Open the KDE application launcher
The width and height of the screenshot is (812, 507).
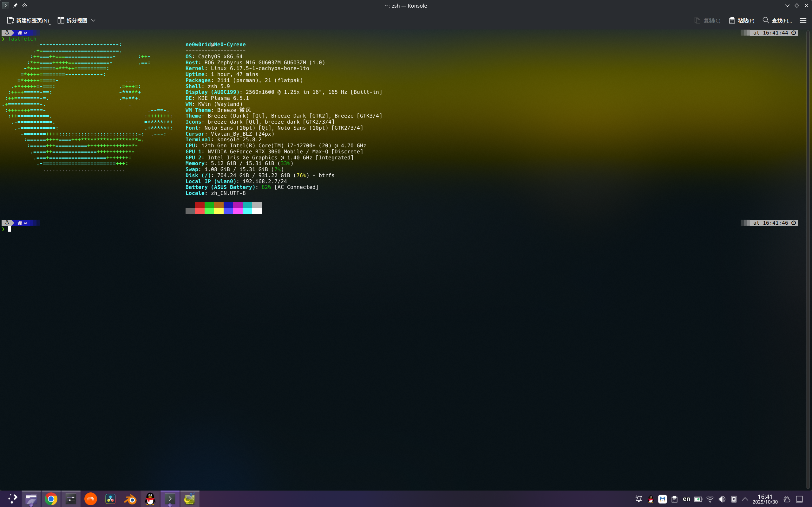[12, 499]
